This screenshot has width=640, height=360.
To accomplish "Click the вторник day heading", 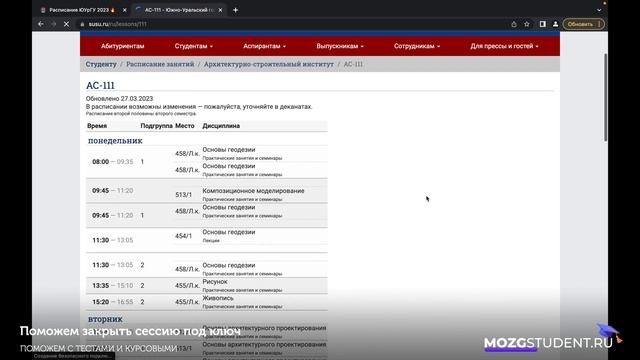I will (x=105, y=319).
